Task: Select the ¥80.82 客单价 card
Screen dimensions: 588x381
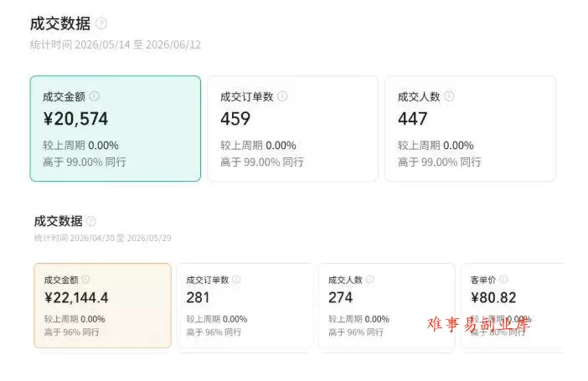Action: tap(512, 306)
